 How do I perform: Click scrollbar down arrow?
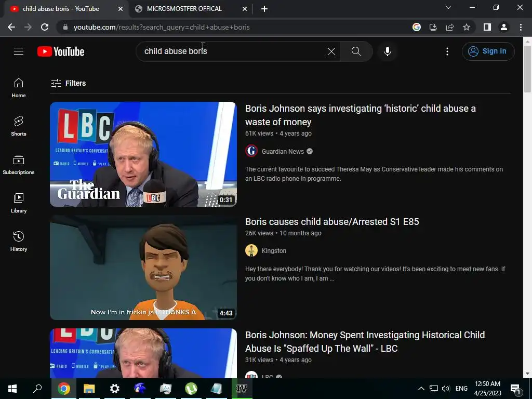528,374
